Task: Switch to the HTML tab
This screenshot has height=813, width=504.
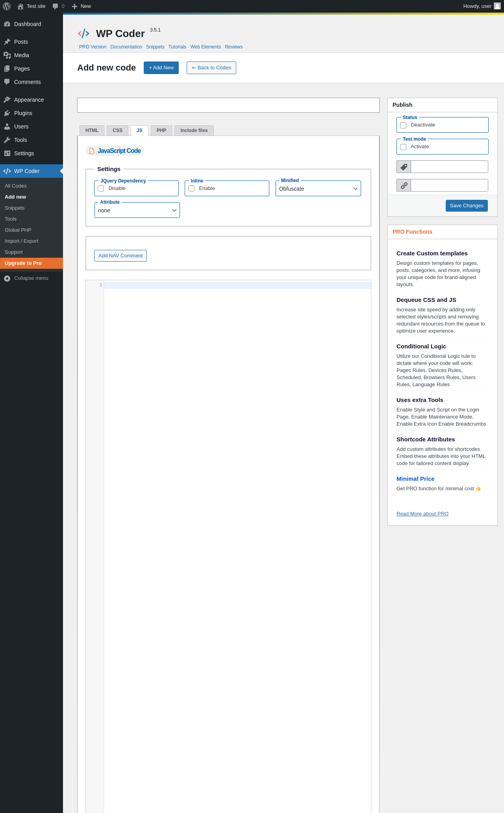Action: pyautogui.click(x=92, y=130)
